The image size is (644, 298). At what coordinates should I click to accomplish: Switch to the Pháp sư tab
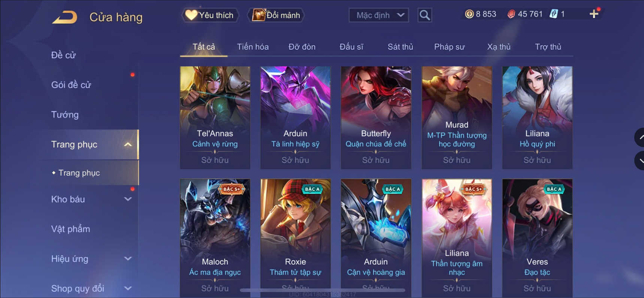pyautogui.click(x=449, y=47)
